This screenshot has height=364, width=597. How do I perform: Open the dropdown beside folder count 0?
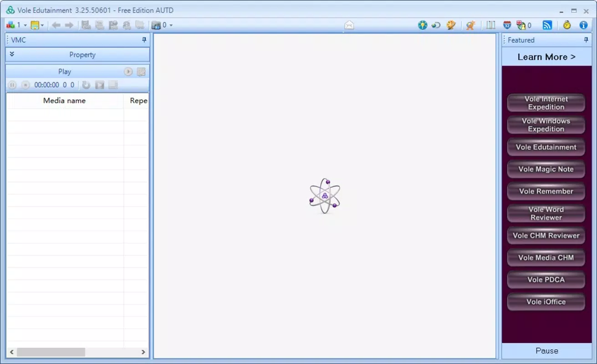pos(171,25)
